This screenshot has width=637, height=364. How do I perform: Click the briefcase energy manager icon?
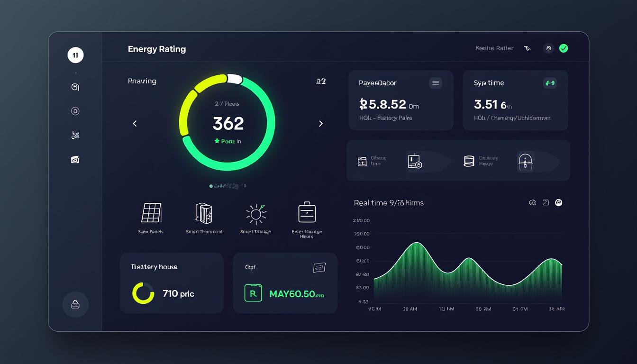click(x=307, y=212)
